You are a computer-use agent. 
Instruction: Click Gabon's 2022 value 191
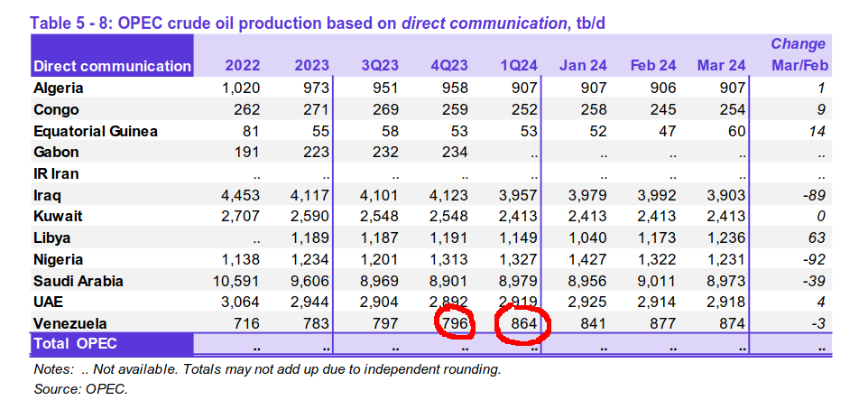pos(246,152)
